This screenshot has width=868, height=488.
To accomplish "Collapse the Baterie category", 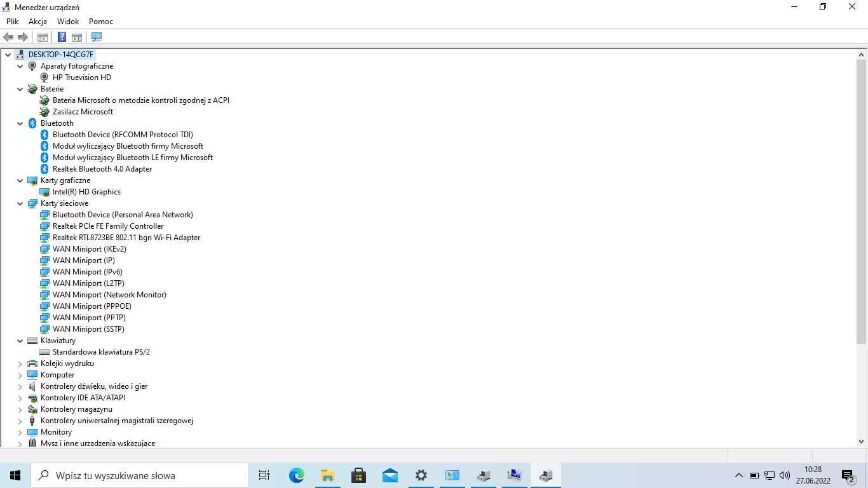I will (20, 89).
